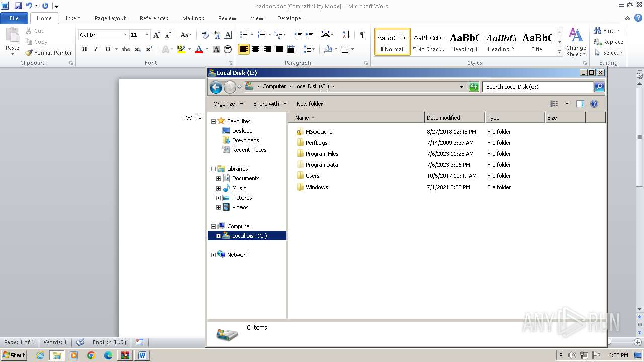The height and width of the screenshot is (362, 644).
Task: Open Windows Start menu
Action: click(14, 355)
